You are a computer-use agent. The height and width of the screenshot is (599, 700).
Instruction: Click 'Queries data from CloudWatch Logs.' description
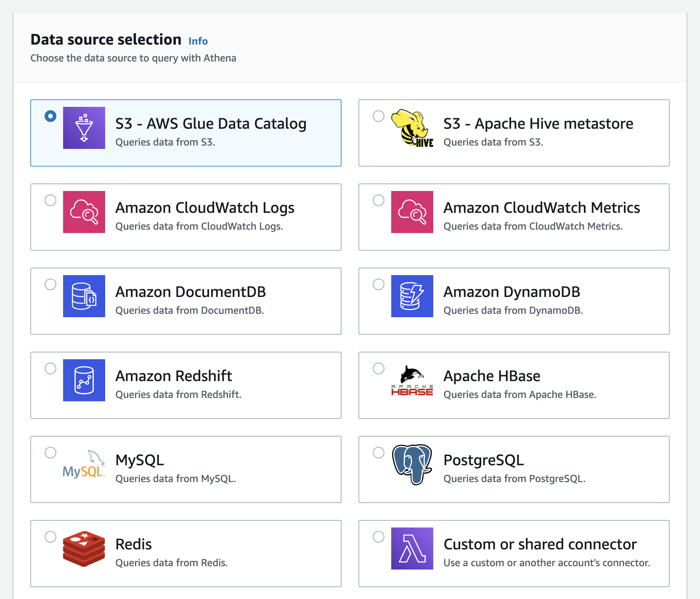click(x=199, y=226)
